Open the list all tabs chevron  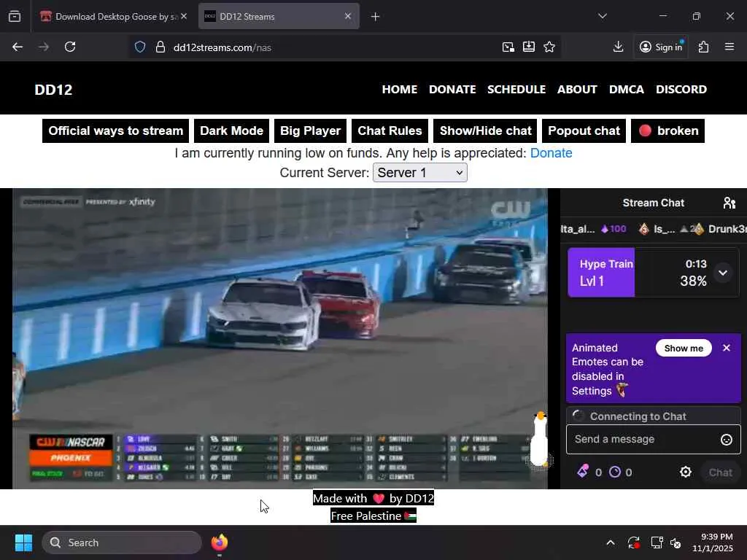point(603,16)
